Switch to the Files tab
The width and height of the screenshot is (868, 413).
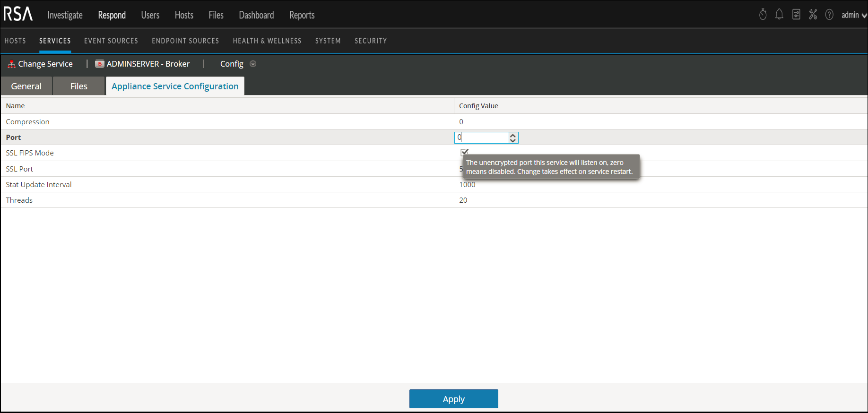pos(78,86)
